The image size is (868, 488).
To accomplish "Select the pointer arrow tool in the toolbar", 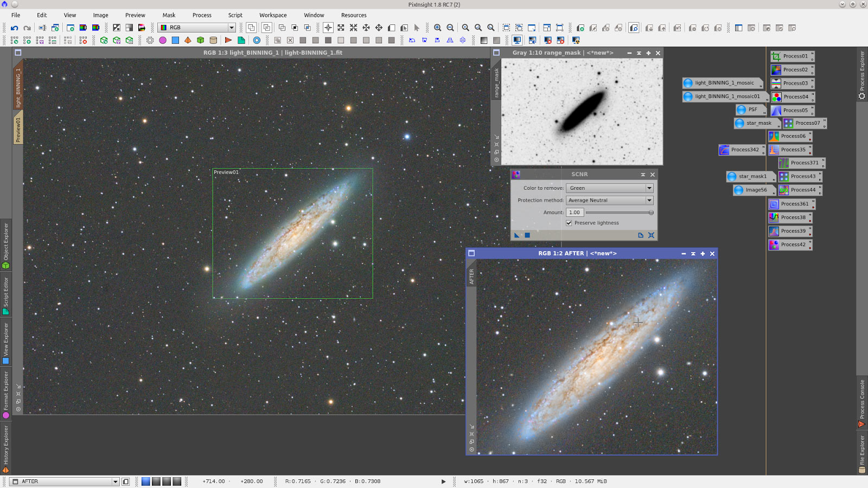I will pyautogui.click(x=416, y=28).
